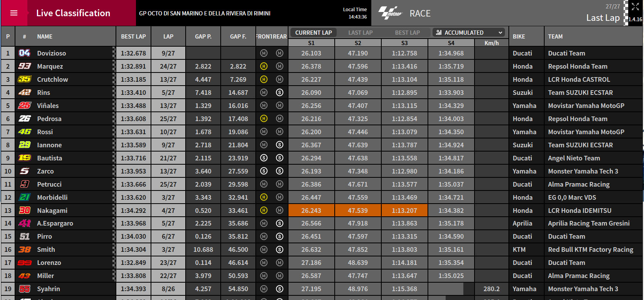This screenshot has width=644, height=300.
Task: Switch to the BEST LAP view
Action: coord(408,32)
